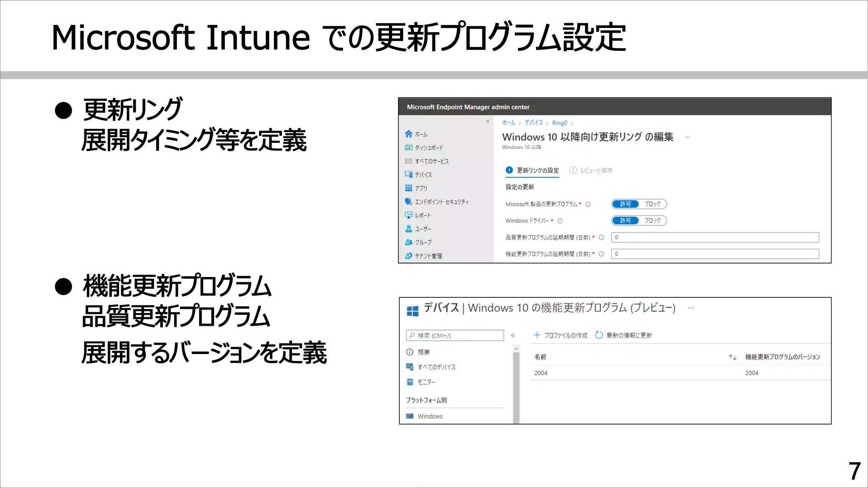Click the Devices (デバイス) sidebar icon
Image resolution: width=868 pixels, height=488 pixels.
pyautogui.click(x=409, y=175)
